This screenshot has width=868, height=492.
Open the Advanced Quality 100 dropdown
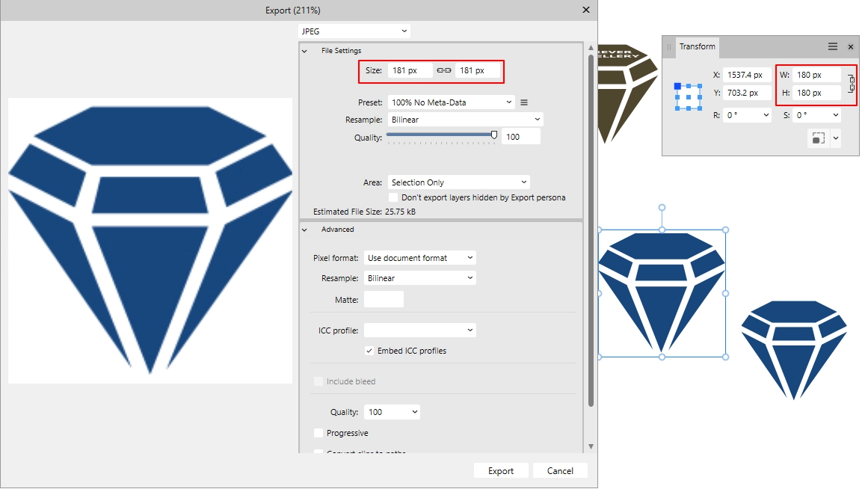tap(392, 412)
